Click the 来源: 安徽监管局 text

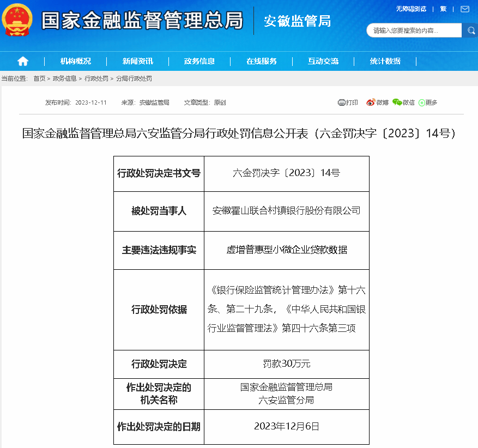point(145,102)
